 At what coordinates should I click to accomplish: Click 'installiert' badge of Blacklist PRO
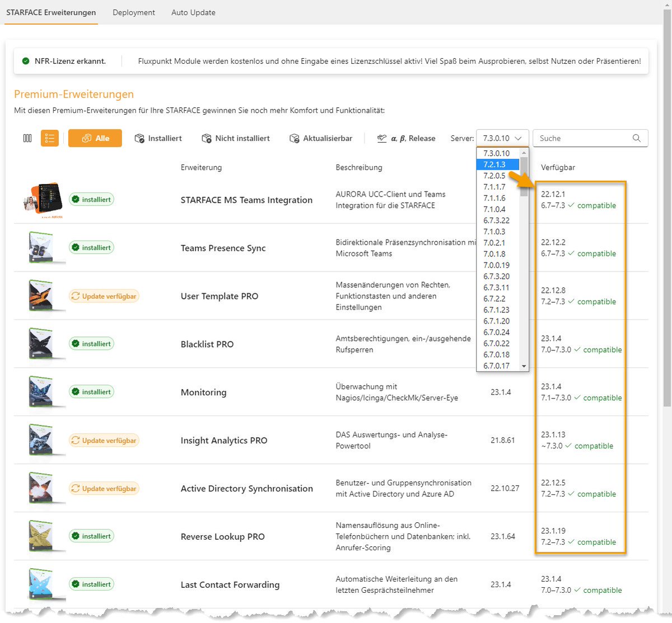pyautogui.click(x=91, y=344)
